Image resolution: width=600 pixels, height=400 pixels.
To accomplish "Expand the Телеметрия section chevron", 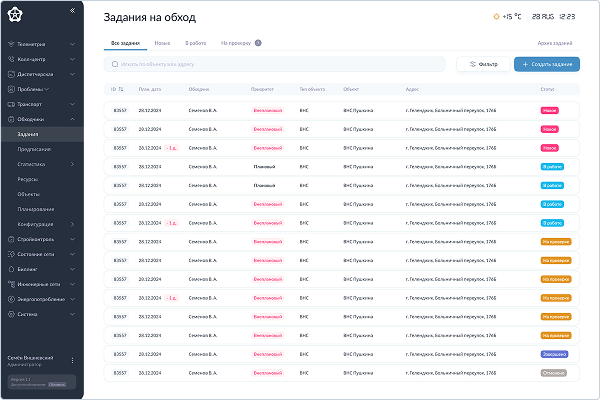I will tap(72, 44).
